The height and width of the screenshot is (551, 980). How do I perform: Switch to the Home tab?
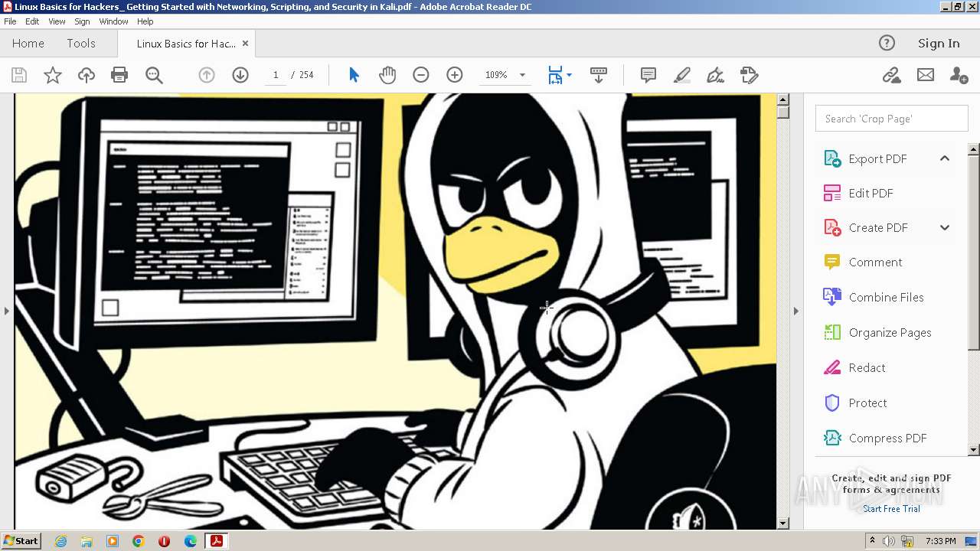point(28,44)
